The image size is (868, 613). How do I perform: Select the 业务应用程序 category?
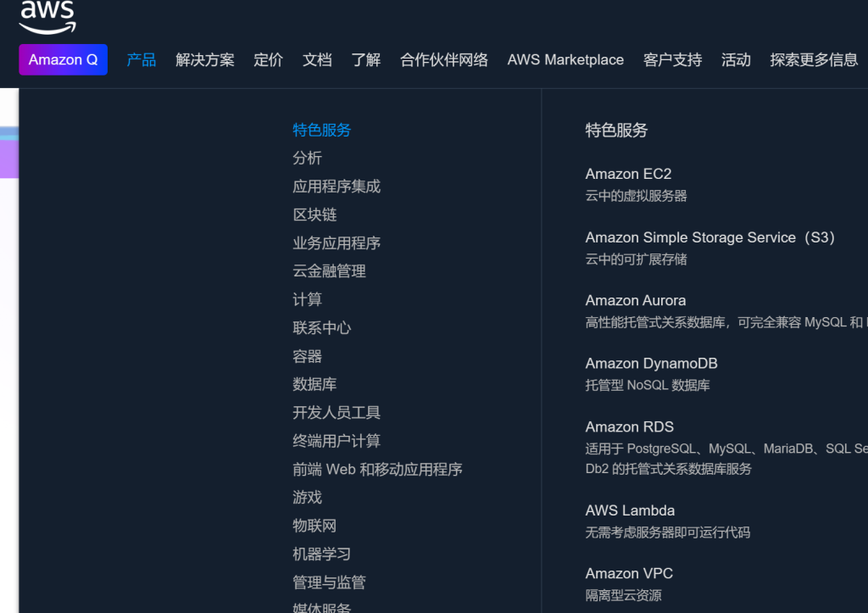click(x=337, y=243)
